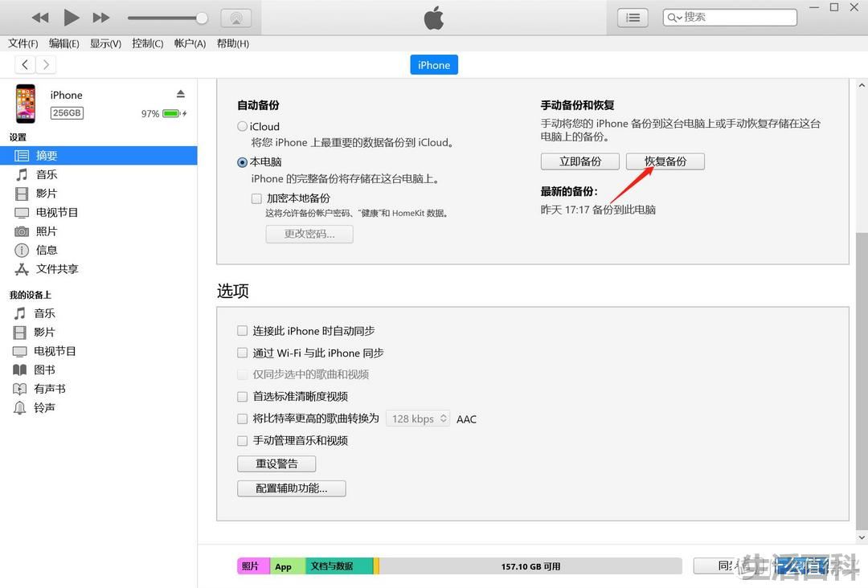This screenshot has height=588, width=868.
Task: Enable 通过 Wi-Fi 与此 iPhone 同步
Action: pyautogui.click(x=242, y=353)
